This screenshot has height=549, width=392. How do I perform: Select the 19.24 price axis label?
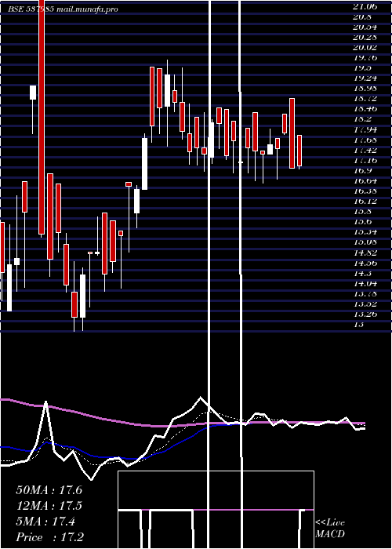click(x=365, y=78)
